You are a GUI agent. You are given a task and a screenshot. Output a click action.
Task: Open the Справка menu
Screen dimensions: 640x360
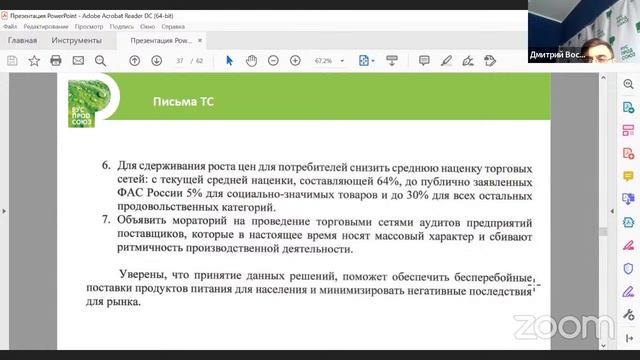click(x=173, y=27)
